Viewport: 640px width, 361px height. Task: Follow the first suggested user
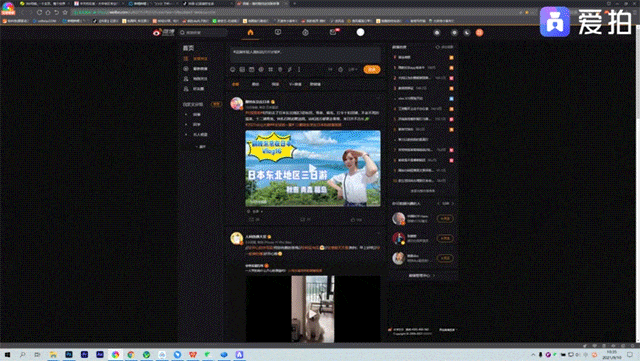coord(445,219)
